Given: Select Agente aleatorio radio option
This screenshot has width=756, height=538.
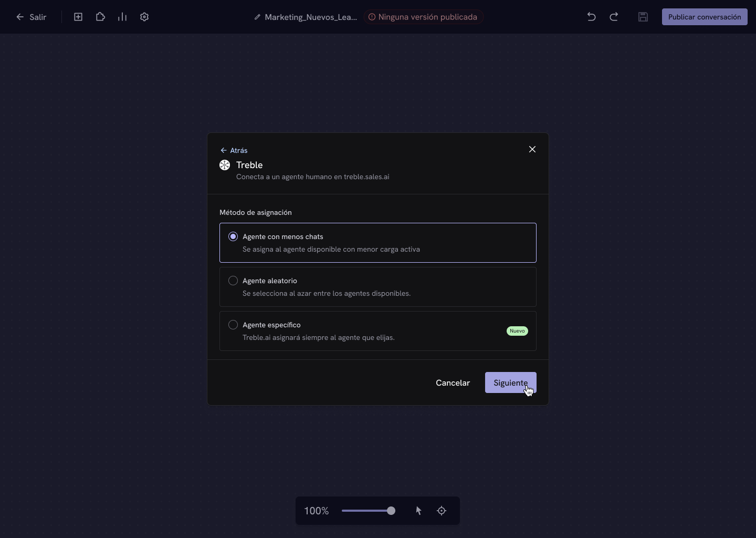Looking at the screenshot, I should (x=233, y=281).
